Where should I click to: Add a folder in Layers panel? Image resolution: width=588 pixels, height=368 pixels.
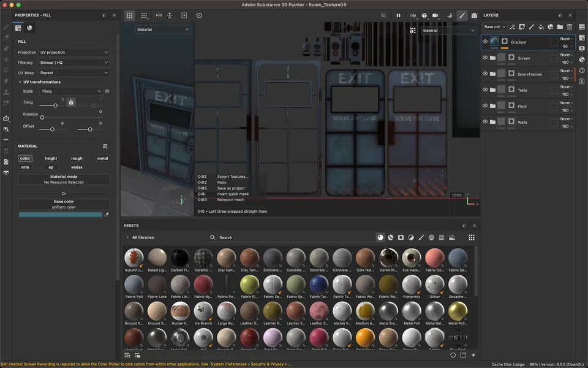[560, 26]
